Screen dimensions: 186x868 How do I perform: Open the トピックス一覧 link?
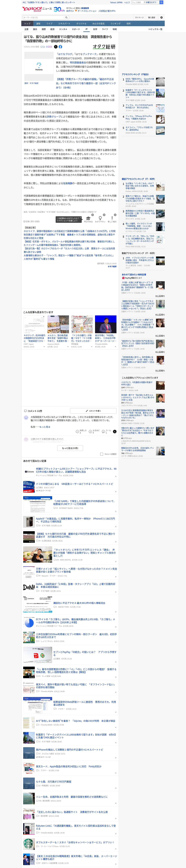point(155,29)
